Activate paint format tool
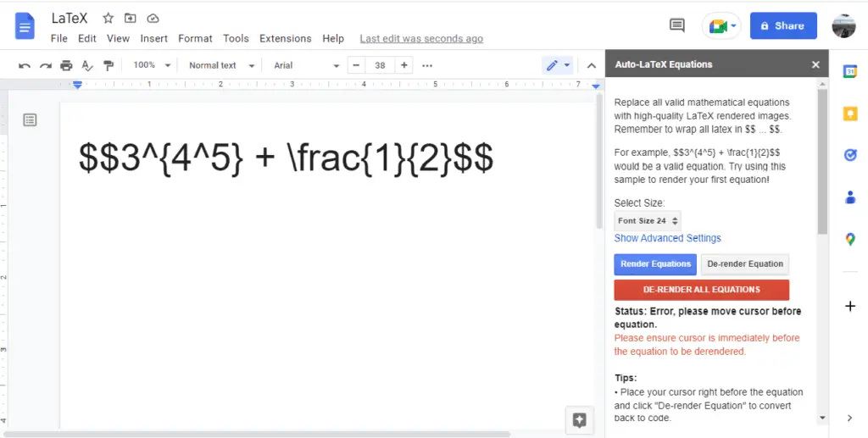 108,66
